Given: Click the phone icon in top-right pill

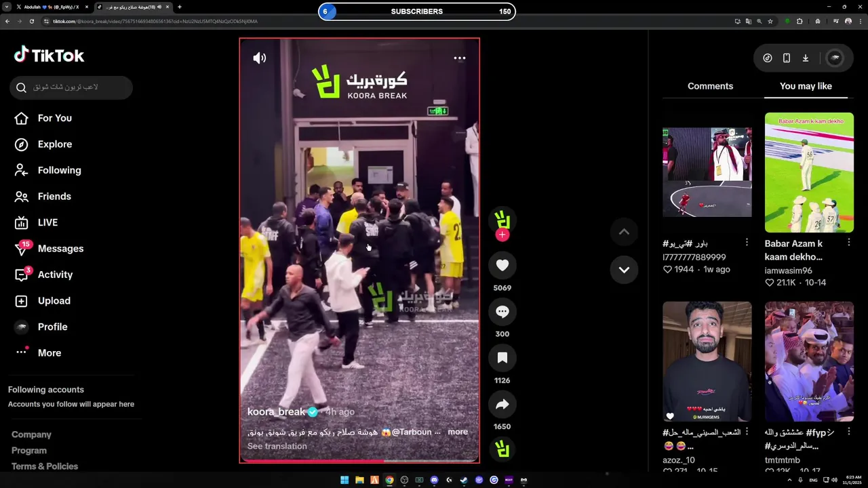Looking at the screenshot, I should [787, 58].
